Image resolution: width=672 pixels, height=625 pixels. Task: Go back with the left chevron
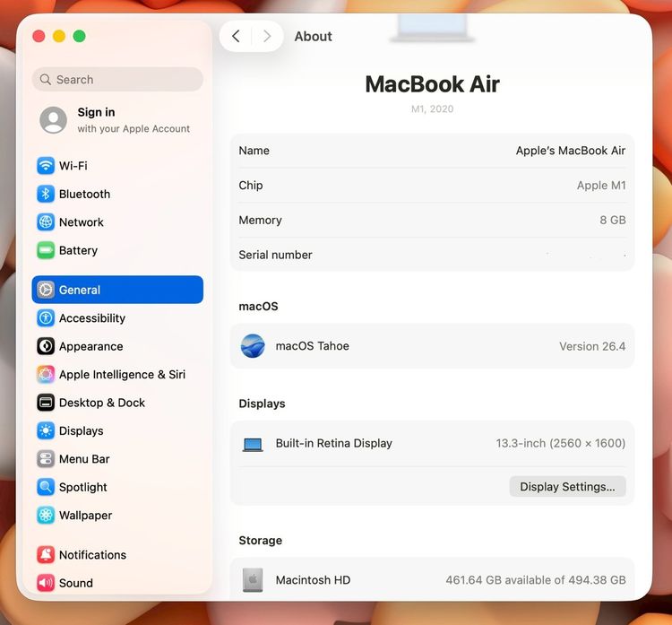click(x=236, y=36)
